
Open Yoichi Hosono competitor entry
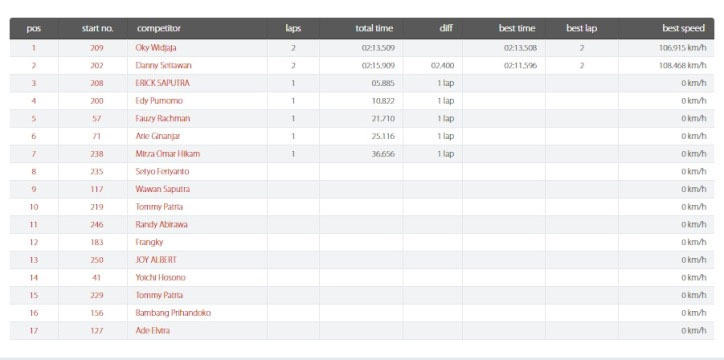click(x=160, y=277)
